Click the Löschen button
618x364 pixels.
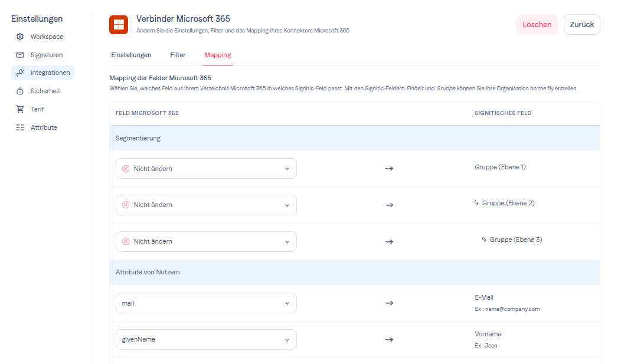537,25
